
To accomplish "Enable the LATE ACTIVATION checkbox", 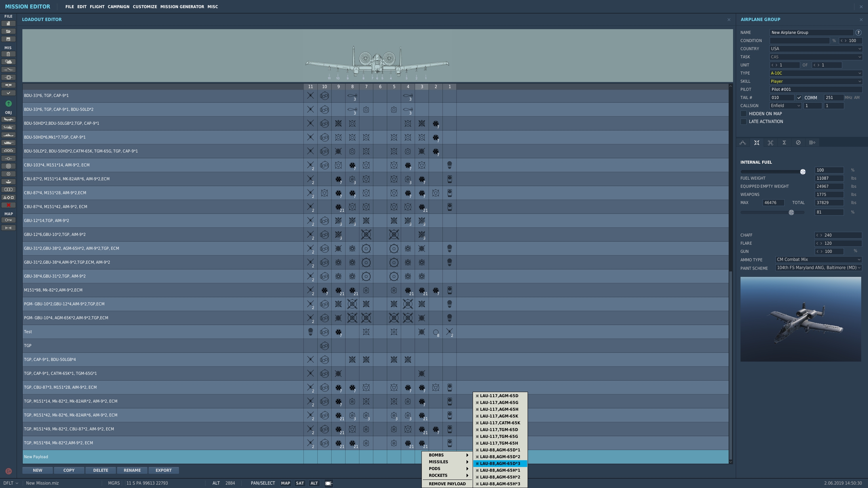I will click(x=744, y=122).
